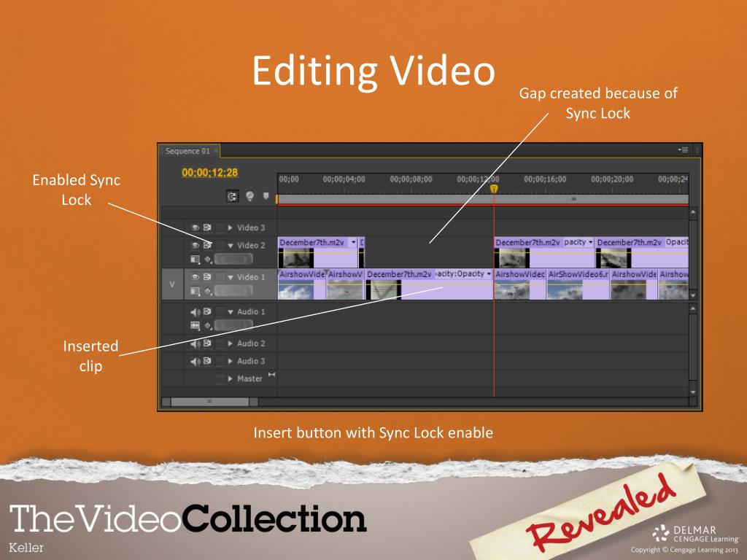This screenshot has width=747, height=560.
Task: Click Audio 1 Show Keyframes diamond icon
Action: pos(208,326)
